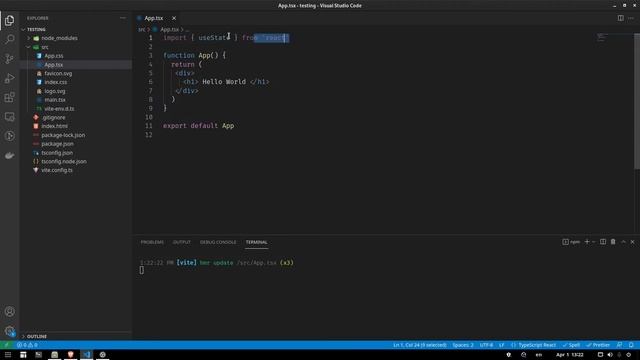Switch to the Problems tab
Image resolution: width=640 pixels, height=360 pixels.
coord(152,242)
